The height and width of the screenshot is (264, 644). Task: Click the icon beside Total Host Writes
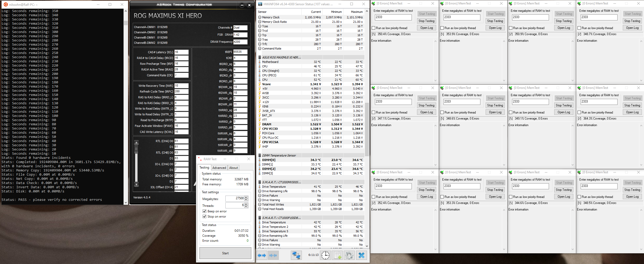[260, 204]
